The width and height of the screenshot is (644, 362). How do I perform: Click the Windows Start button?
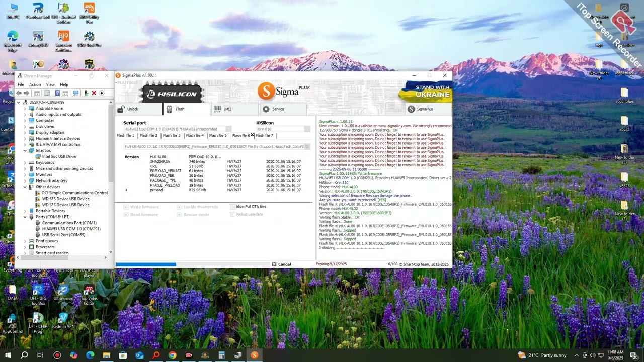pyautogui.click(x=8, y=355)
